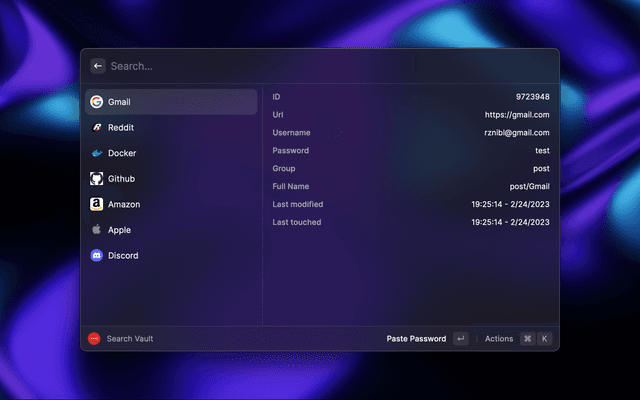Click the Github octocat icon
Screen dimensions: 640x400
click(97, 179)
